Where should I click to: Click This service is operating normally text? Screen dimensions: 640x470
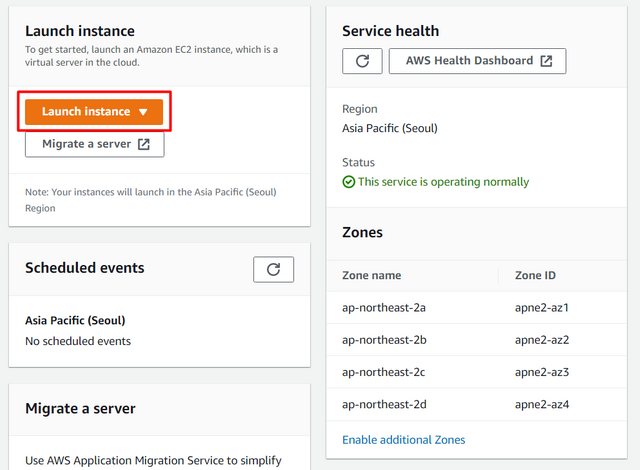[x=443, y=182]
